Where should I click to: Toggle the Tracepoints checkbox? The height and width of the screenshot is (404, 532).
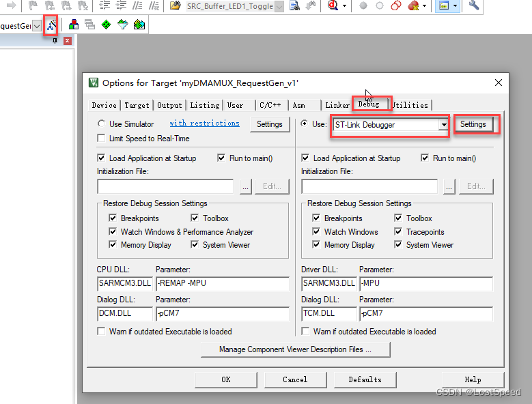[398, 231]
